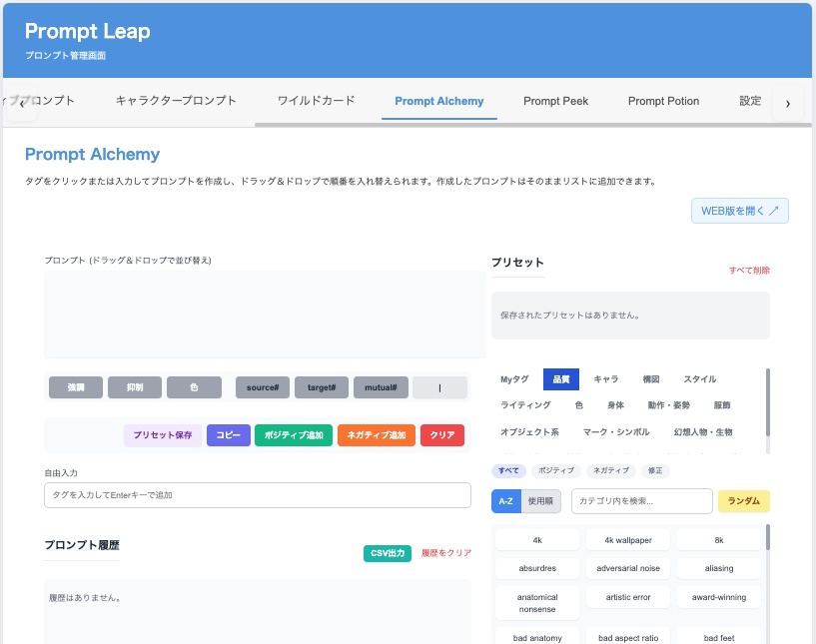The image size is (816, 644).
Task: Focus the カテゴリ内を検索 search field
Action: tap(641, 501)
